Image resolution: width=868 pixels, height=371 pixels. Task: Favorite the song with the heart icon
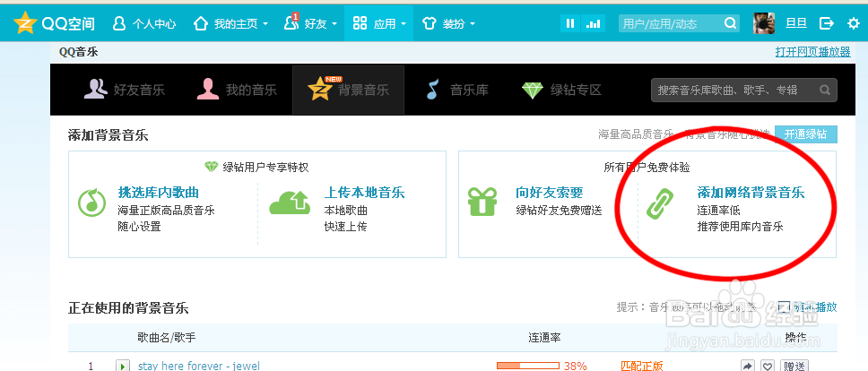coord(767,366)
